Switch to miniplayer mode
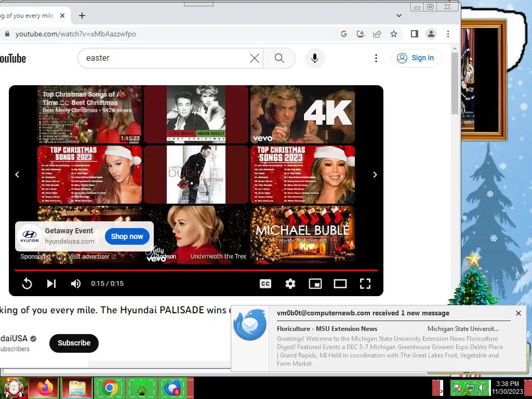 click(315, 284)
